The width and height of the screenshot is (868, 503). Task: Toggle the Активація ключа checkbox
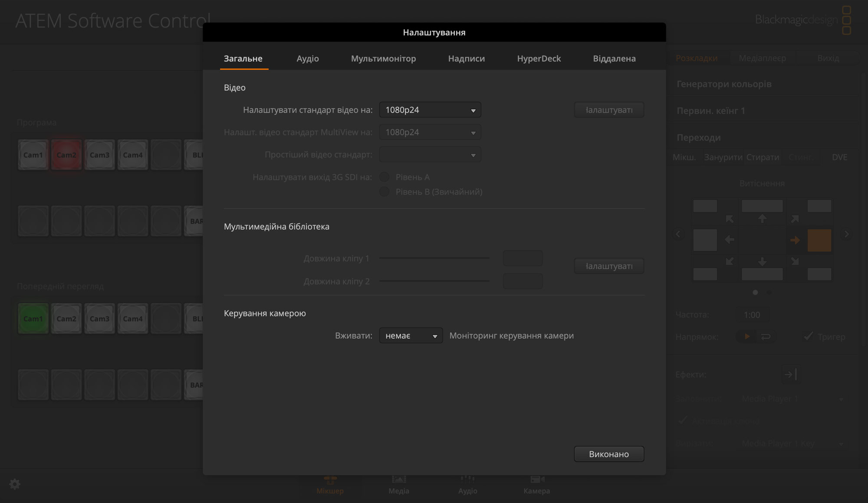683,420
